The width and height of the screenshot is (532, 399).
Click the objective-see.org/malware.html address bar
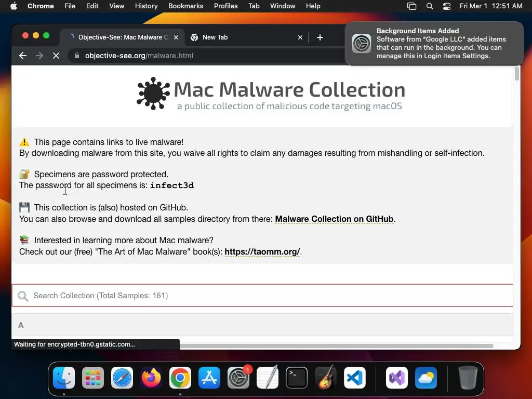[205, 56]
